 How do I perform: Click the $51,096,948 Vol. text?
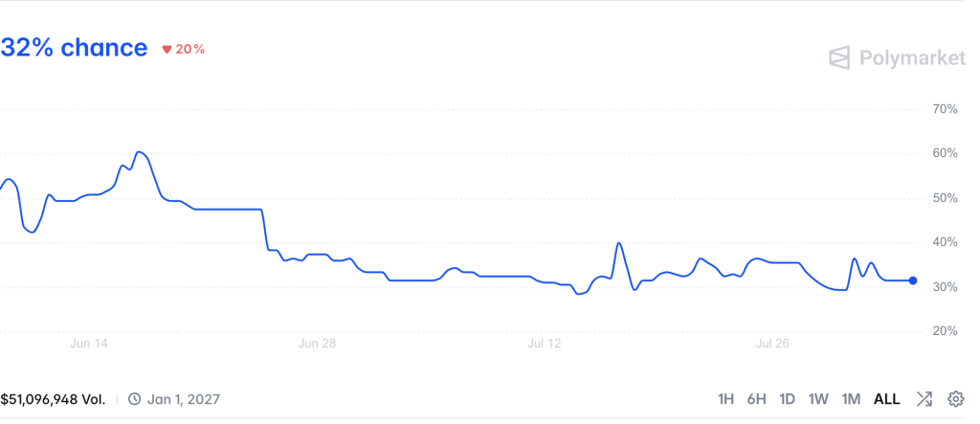(54, 399)
